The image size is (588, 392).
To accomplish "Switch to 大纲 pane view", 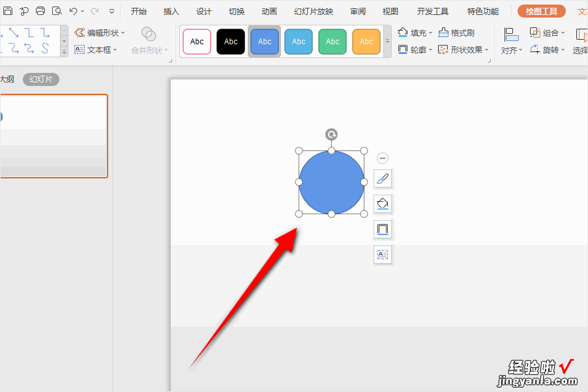I will click(7, 79).
